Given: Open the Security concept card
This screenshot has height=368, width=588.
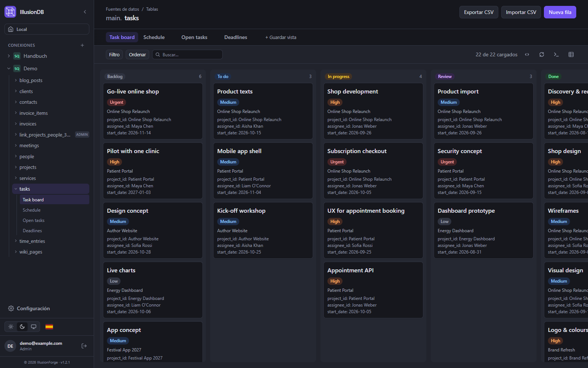Looking at the screenshot, I should [x=484, y=171].
